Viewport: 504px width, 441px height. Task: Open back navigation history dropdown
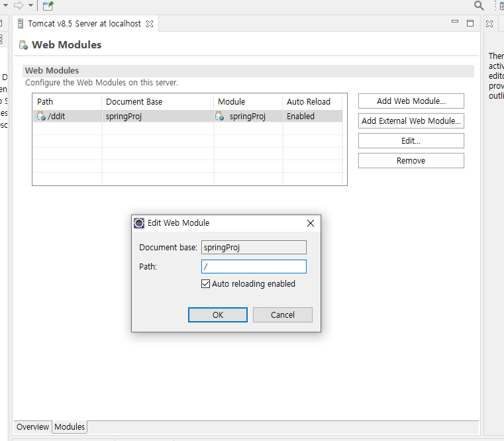click(x=5, y=5)
